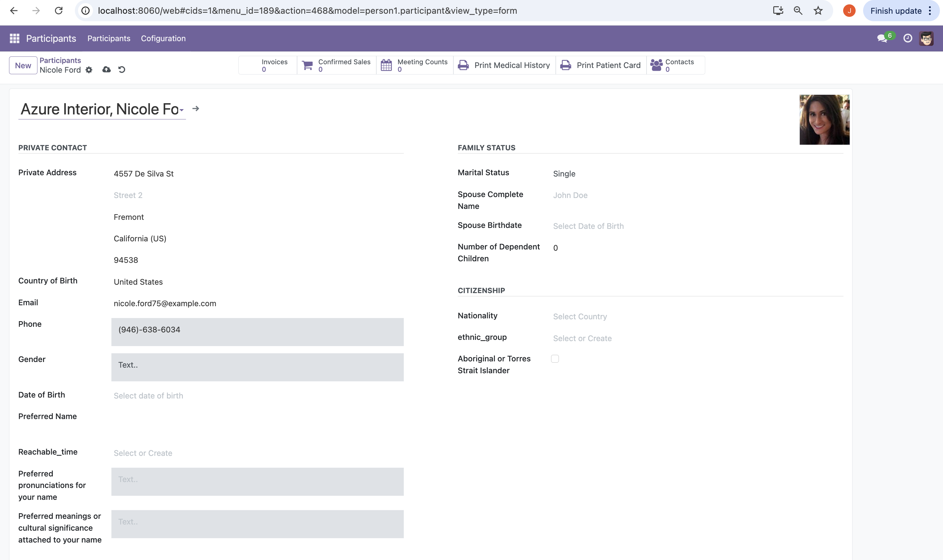Click the cloud save record icon
Image resolution: width=943 pixels, height=560 pixels.
click(106, 70)
